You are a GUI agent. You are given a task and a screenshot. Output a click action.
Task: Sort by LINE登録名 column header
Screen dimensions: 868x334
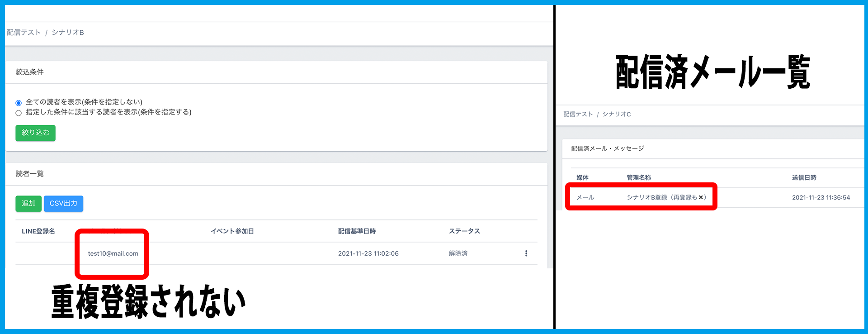pyautogui.click(x=38, y=231)
